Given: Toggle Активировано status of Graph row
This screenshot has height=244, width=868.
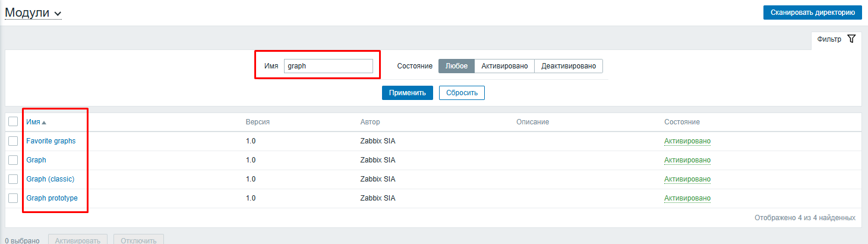Looking at the screenshot, I should pos(687,160).
